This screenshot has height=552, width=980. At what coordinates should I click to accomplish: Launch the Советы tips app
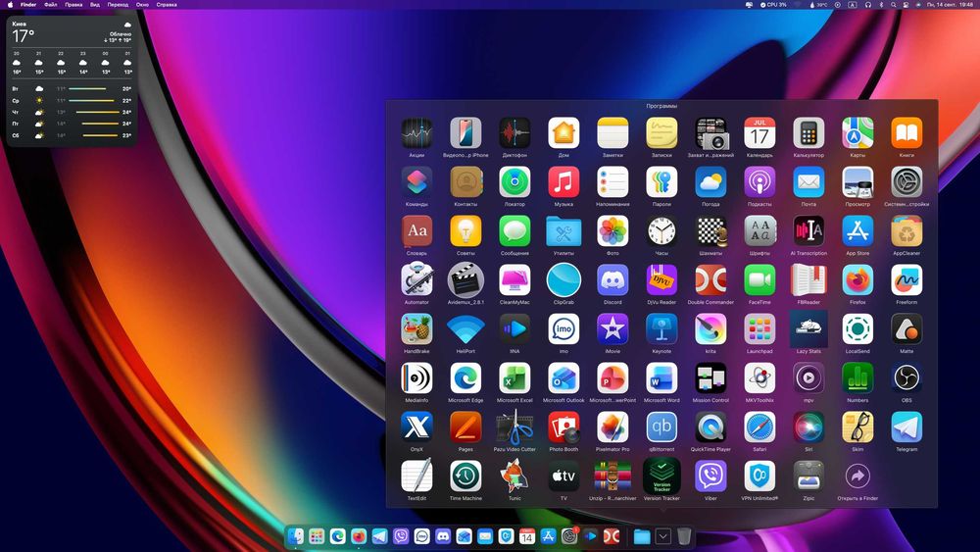465,230
